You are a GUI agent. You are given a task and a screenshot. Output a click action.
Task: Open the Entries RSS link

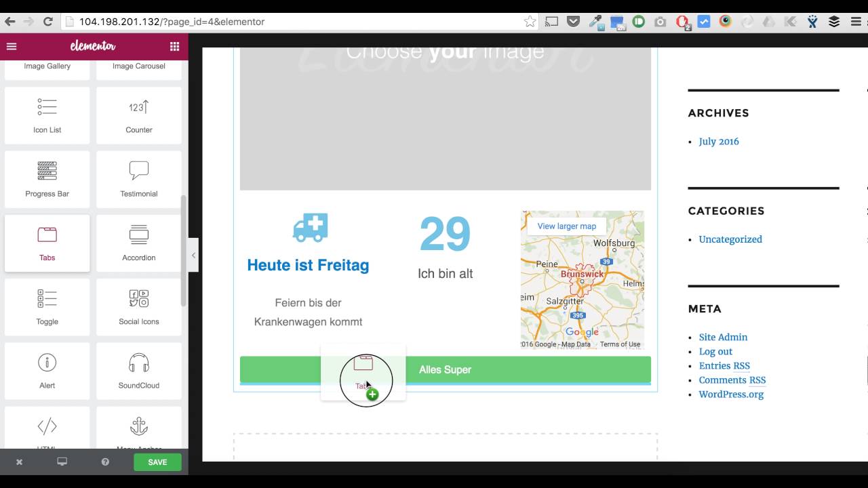[x=724, y=366]
